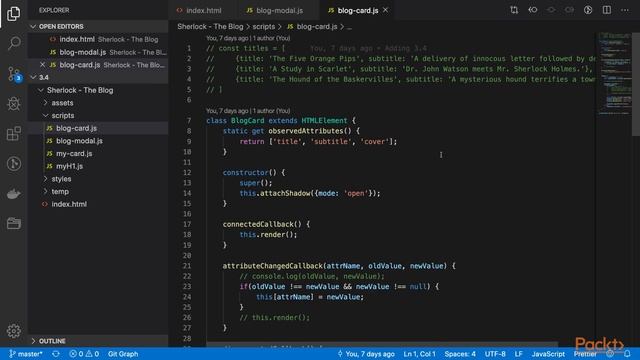
Task: Open the editor More Actions ellipsis
Action: point(625,10)
